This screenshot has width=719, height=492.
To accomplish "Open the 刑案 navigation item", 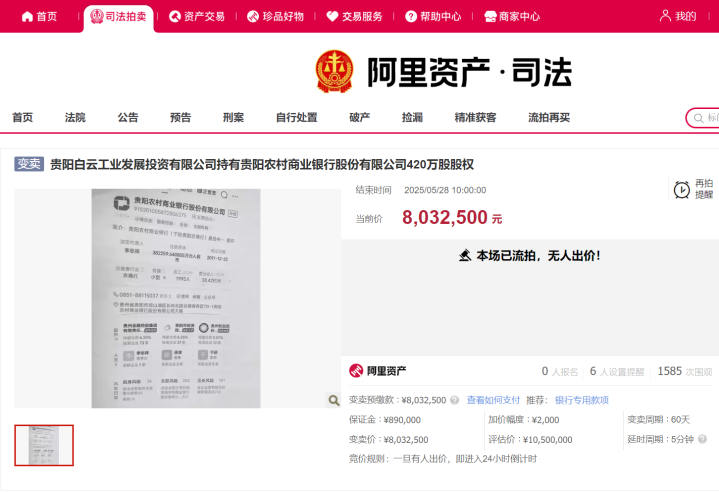I will click(233, 117).
